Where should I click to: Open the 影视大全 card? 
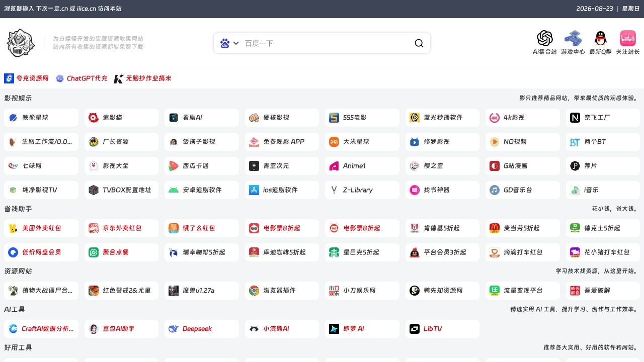[122, 166]
